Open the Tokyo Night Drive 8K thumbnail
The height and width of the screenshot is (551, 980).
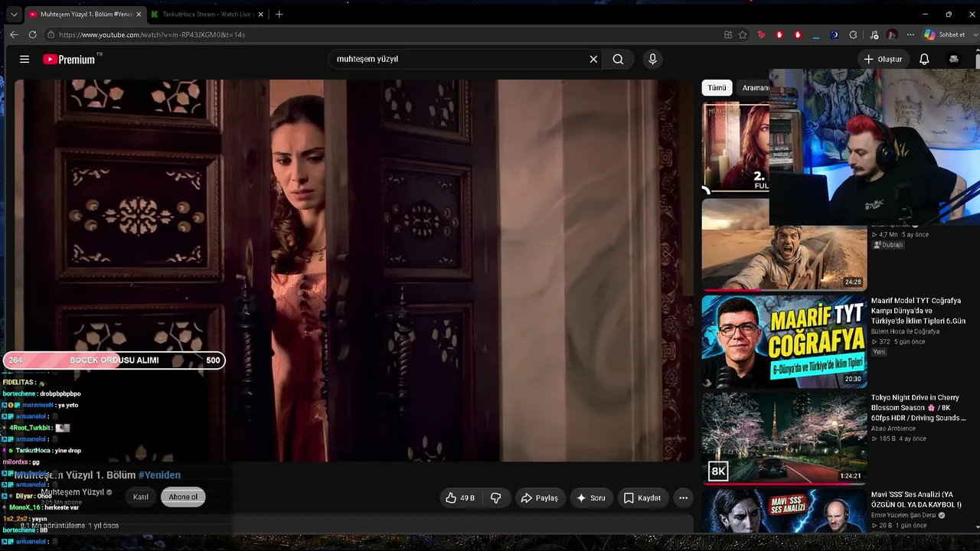(x=784, y=439)
